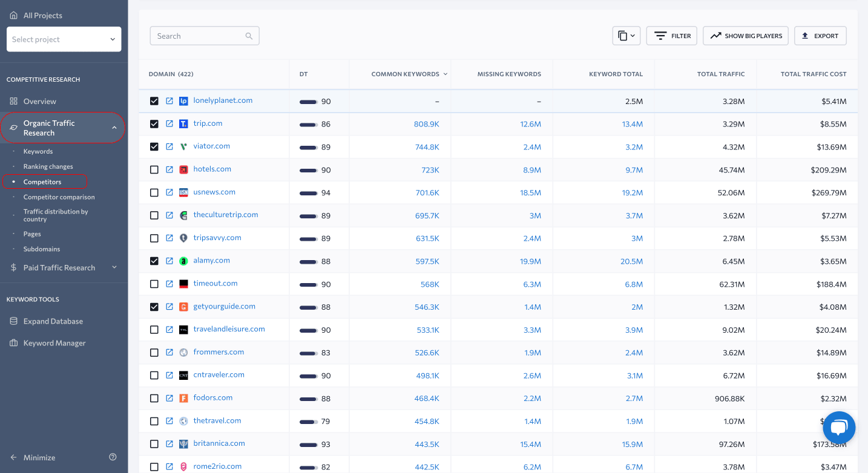Open the Select project dropdown

[x=64, y=39]
